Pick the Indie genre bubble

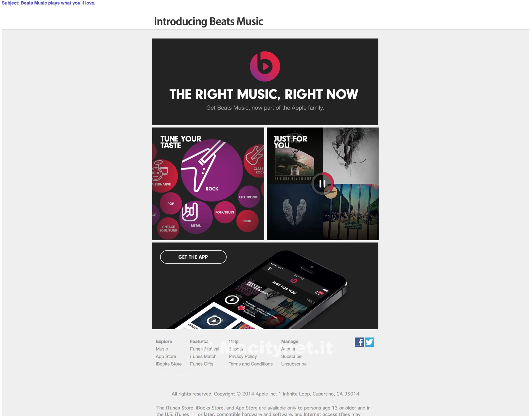pos(248,221)
